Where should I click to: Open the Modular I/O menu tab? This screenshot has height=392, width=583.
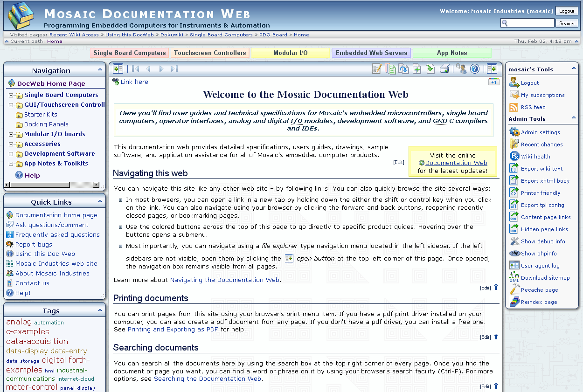tap(290, 53)
